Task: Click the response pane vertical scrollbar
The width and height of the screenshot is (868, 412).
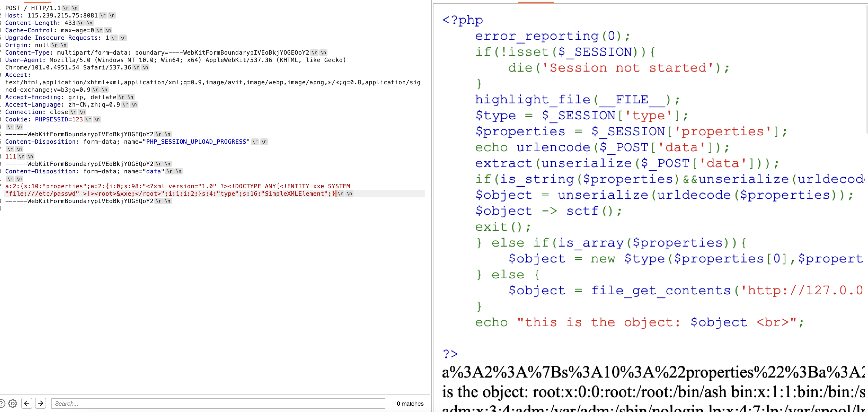Action: point(866,67)
